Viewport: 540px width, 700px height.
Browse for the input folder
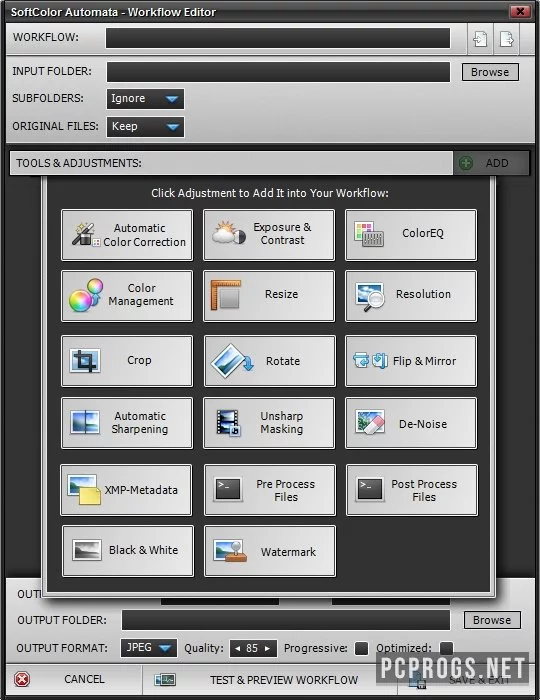pyautogui.click(x=490, y=72)
